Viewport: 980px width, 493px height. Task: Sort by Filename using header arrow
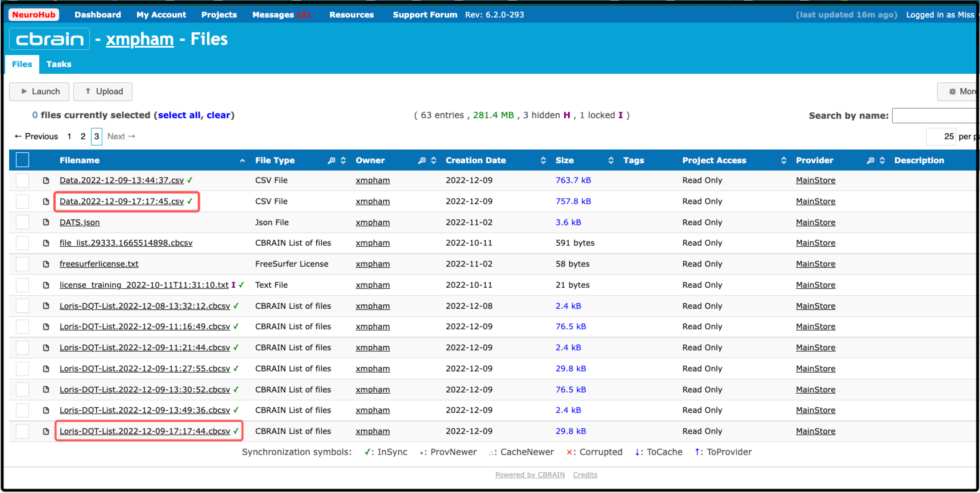point(242,161)
